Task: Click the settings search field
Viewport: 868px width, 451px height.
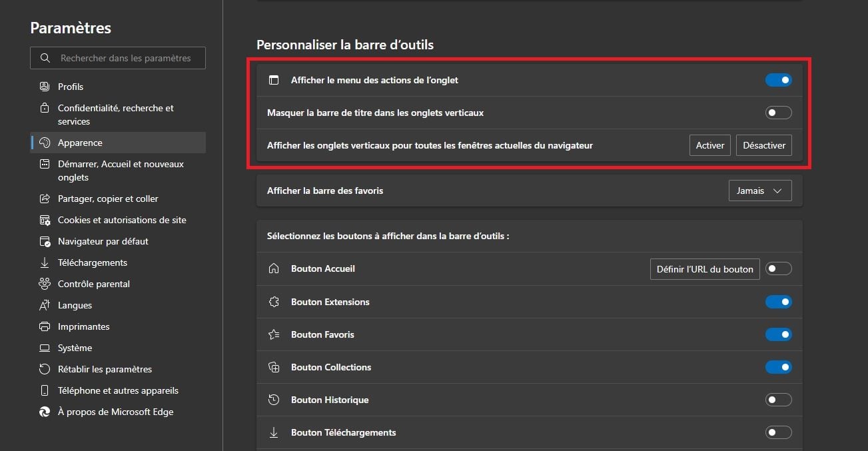Action: pyautogui.click(x=125, y=58)
